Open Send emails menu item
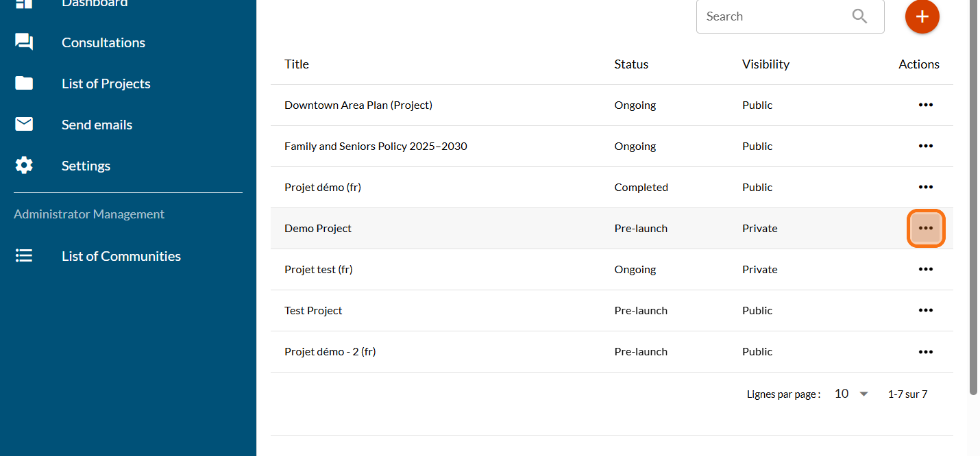 (97, 125)
